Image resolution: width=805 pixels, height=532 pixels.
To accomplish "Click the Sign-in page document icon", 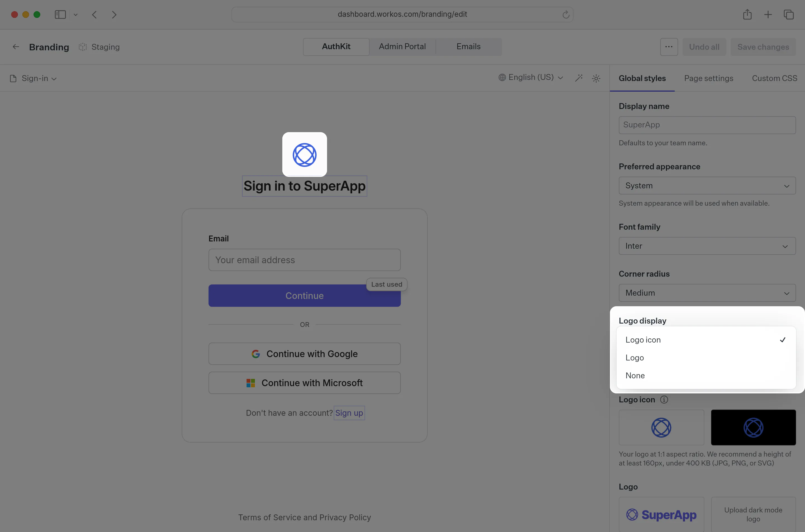I will [13, 78].
